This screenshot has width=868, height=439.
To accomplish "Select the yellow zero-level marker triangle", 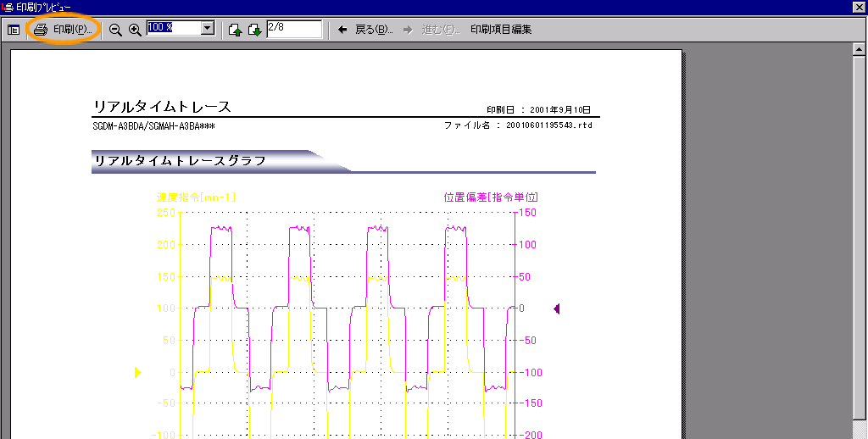I will [138, 372].
